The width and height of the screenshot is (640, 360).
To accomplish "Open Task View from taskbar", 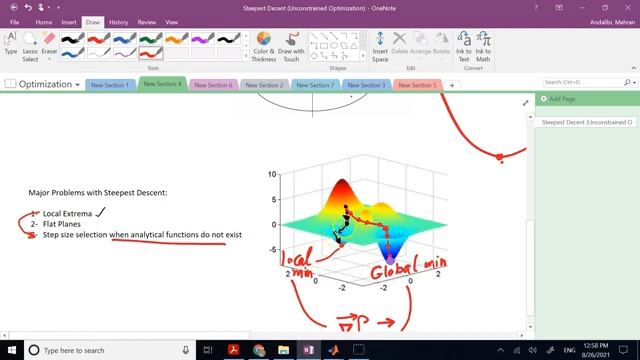I will [x=208, y=350].
